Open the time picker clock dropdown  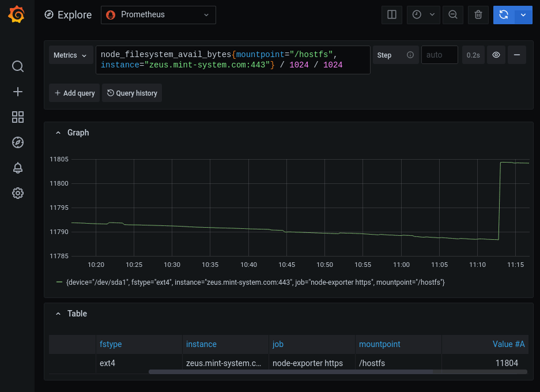tap(423, 15)
